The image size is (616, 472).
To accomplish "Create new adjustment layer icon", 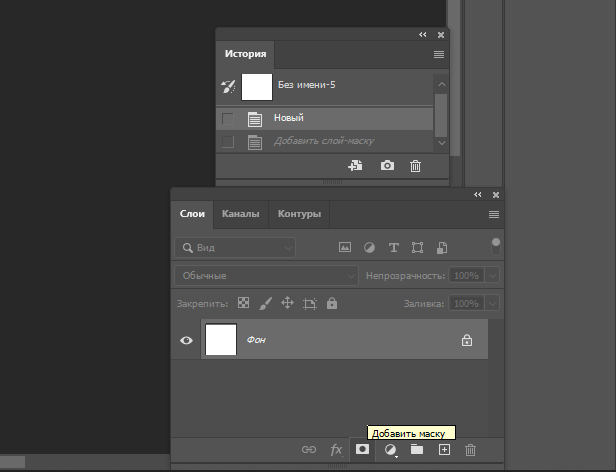I will tap(390, 450).
